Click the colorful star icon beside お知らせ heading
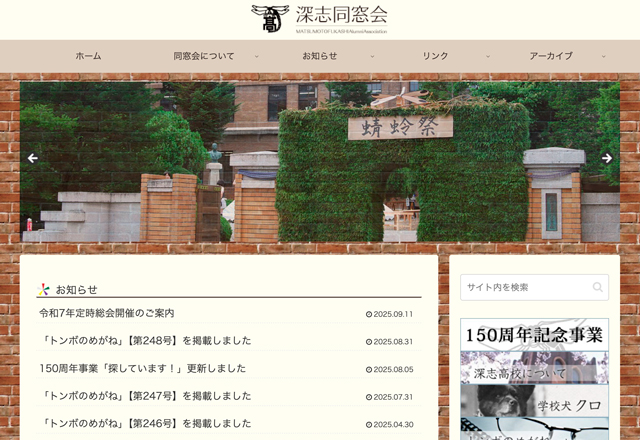 pyautogui.click(x=43, y=289)
